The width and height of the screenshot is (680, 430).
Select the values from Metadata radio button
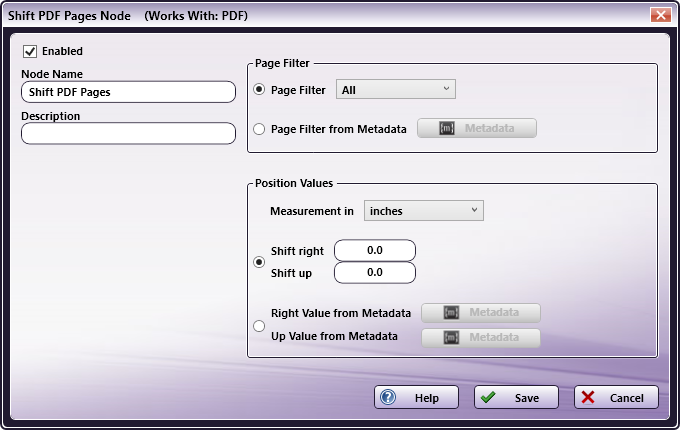click(x=259, y=326)
